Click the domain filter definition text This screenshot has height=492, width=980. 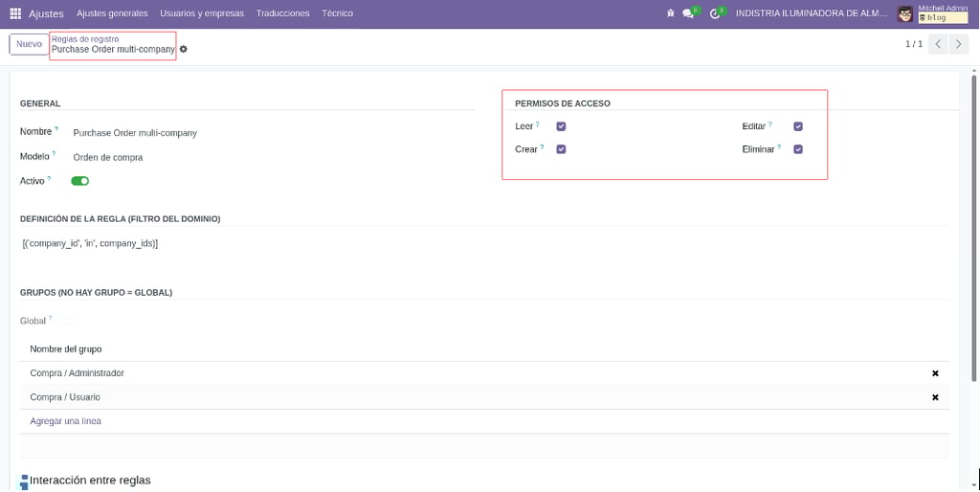[91, 244]
